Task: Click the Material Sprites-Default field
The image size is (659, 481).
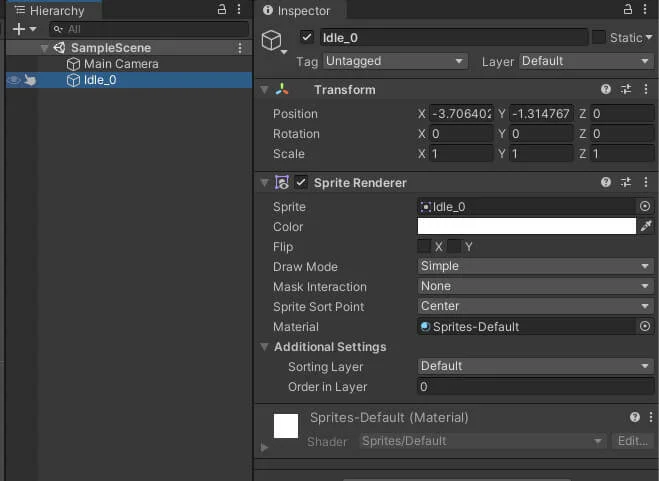Action: coord(526,327)
